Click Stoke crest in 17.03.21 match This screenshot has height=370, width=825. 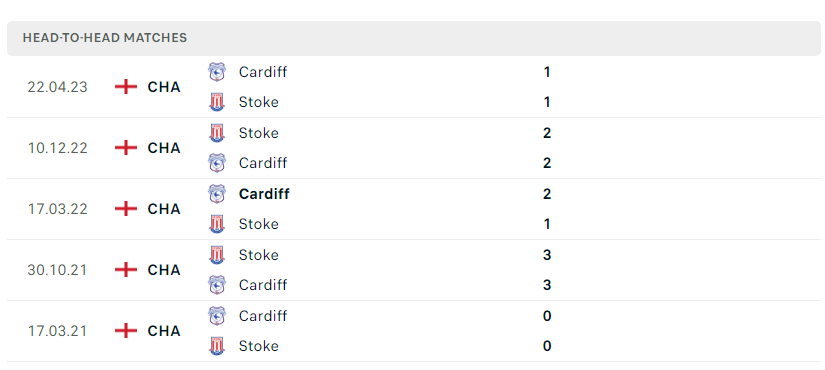(217, 346)
